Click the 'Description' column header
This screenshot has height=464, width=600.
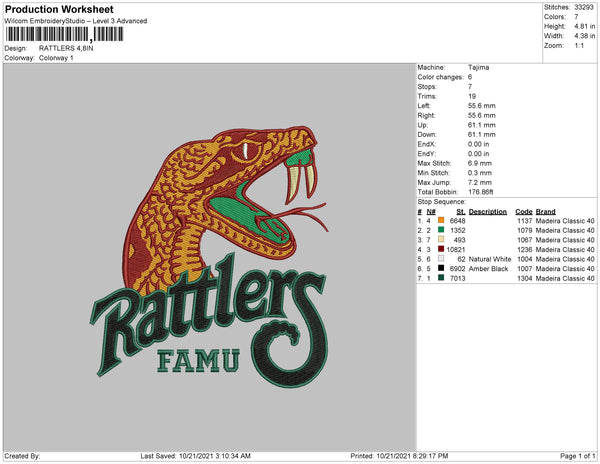(488, 212)
